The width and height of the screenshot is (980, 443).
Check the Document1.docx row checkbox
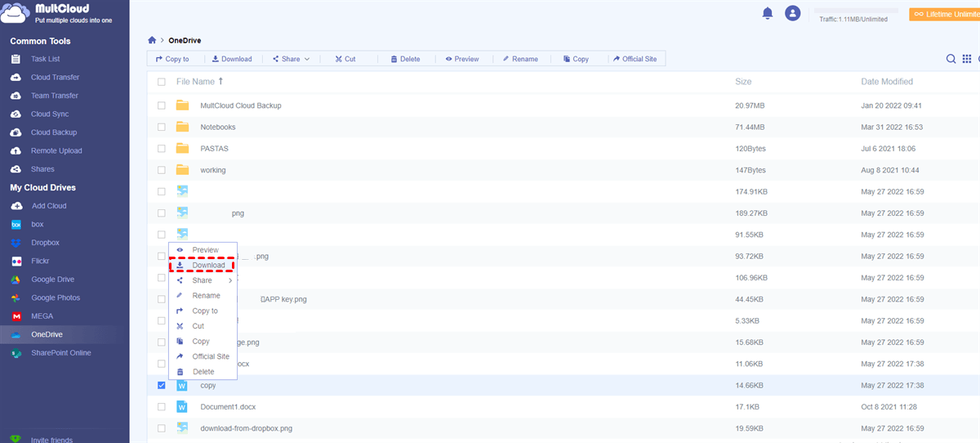(x=161, y=406)
